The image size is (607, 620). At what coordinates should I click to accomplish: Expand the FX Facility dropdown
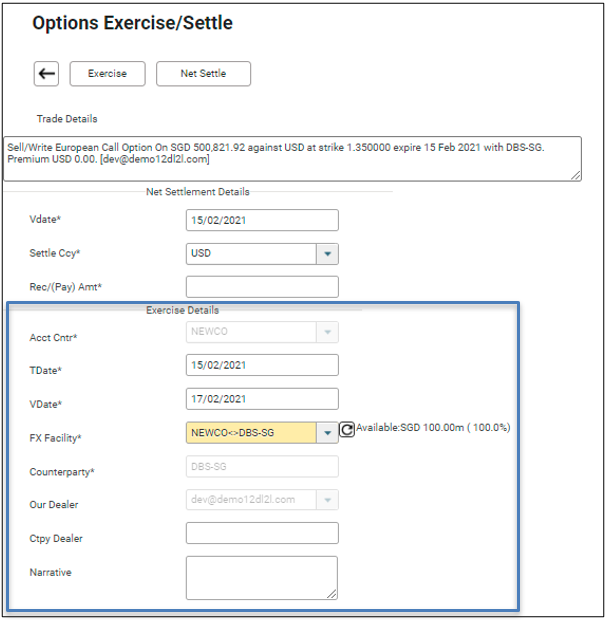[327, 433]
